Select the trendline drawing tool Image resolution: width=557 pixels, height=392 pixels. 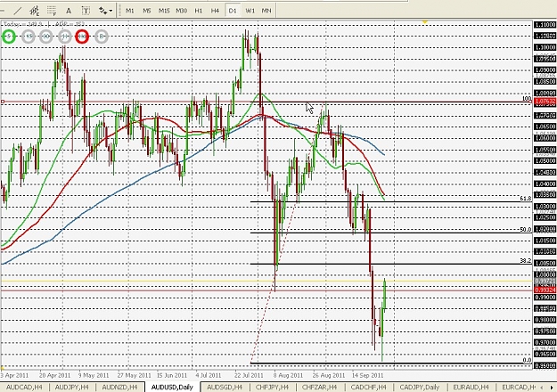point(17,11)
